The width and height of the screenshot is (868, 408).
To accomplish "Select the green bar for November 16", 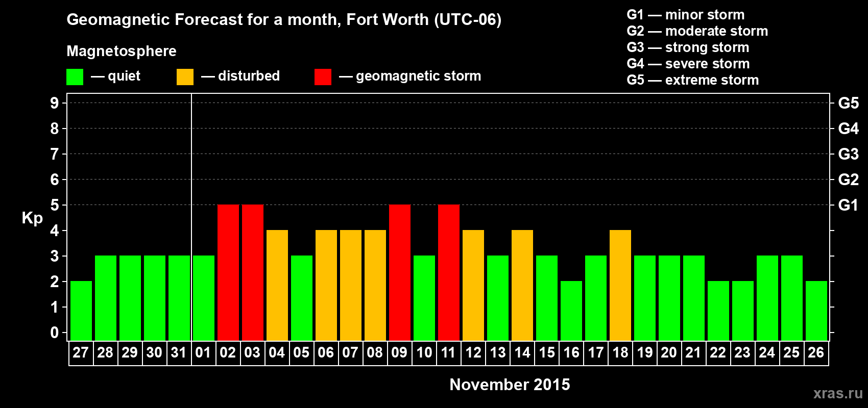I will [571, 311].
